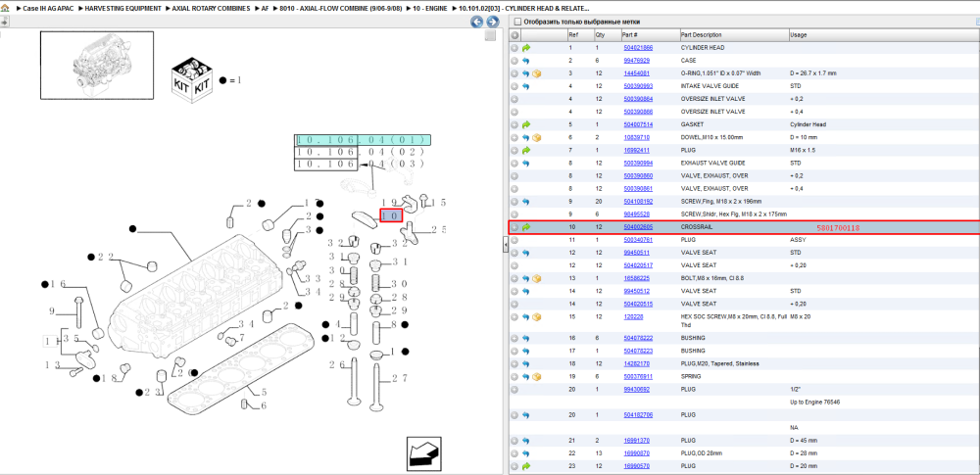Viewport: 980px width, 475px height.
Task: Click the KIT box icon in the diagram legend
Action: 192,80
